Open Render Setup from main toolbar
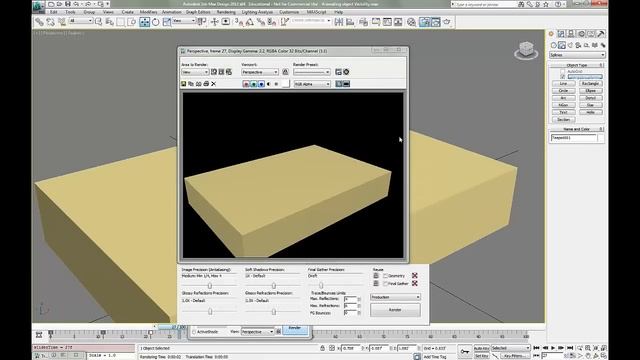The height and width of the screenshot is (360, 640). click(424, 22)
